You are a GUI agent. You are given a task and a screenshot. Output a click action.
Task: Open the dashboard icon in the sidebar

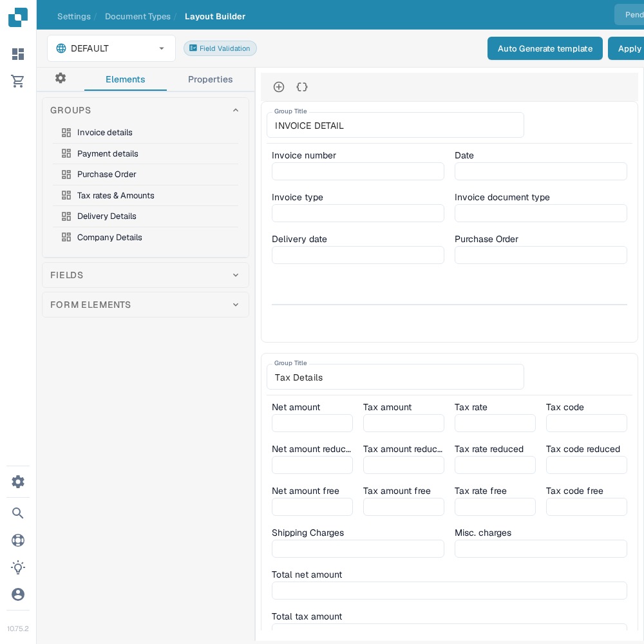coord(18,54)
